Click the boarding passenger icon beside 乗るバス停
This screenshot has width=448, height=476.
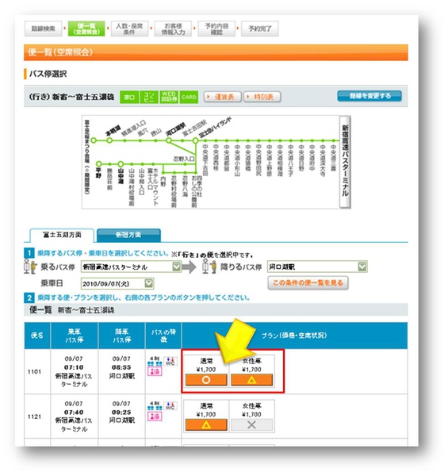(30, 267)
